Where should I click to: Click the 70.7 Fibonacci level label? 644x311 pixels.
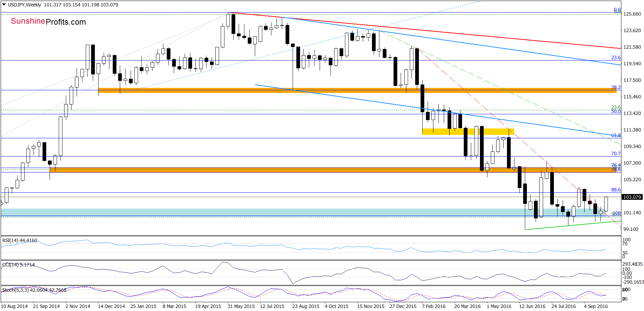tap(616, 153)
